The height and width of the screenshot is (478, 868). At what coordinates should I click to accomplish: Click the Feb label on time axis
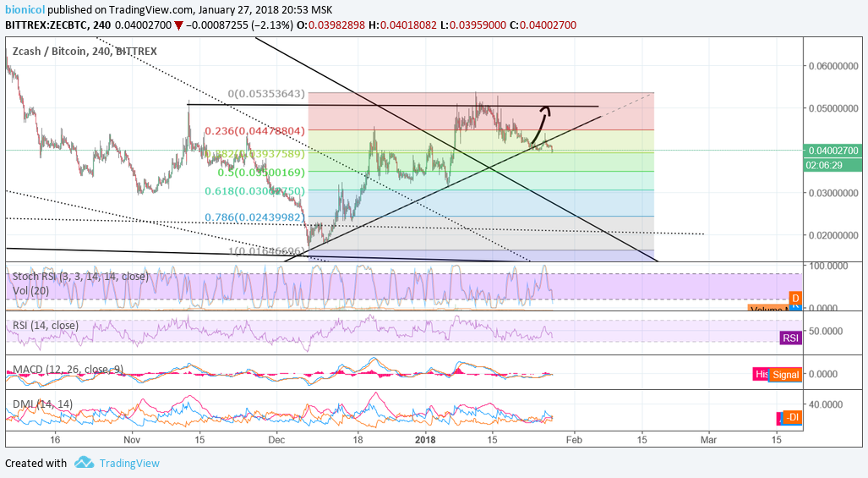coord(574,440)
